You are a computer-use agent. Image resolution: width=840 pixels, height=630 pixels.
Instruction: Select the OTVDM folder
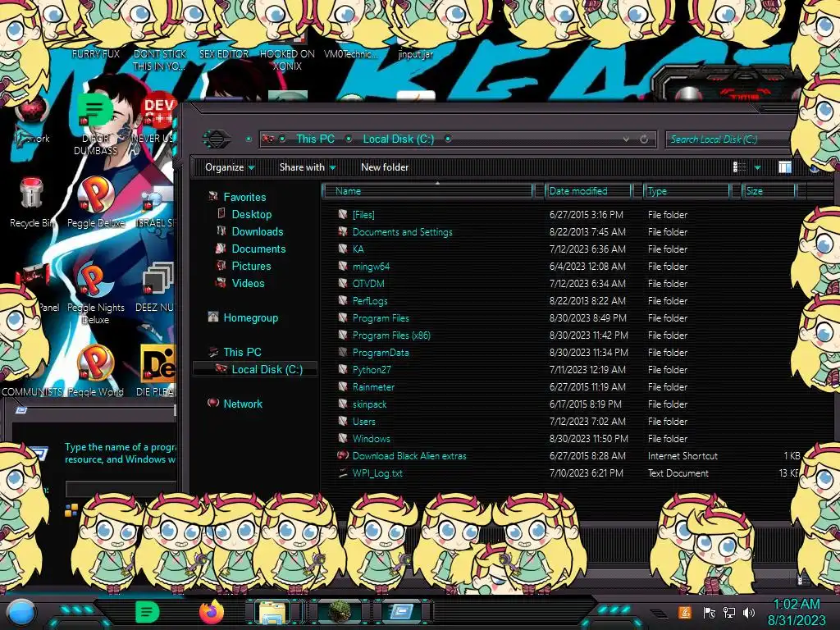point(368,283)
